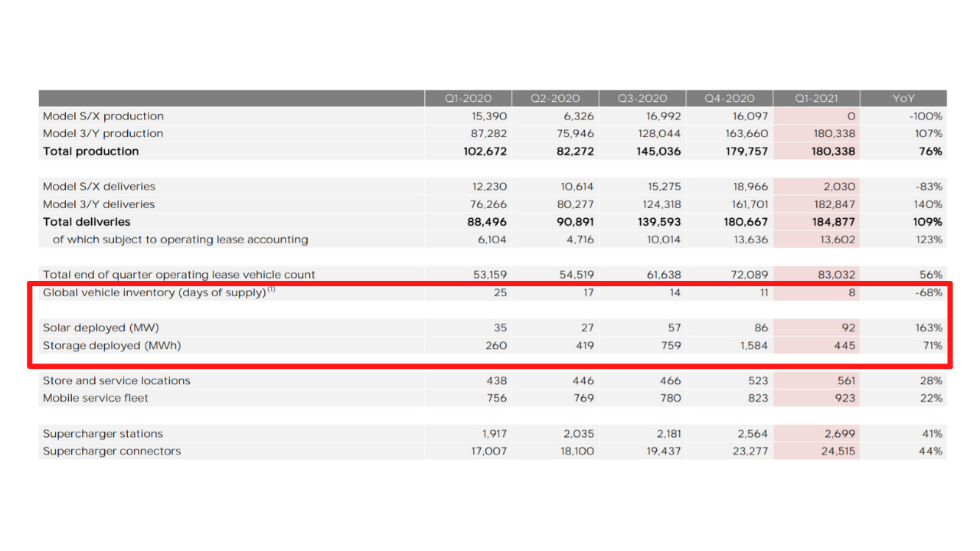Click Model 3/Y production value 87,282
980x551 pixels.
pyautogui.click(x=489, y=134)
